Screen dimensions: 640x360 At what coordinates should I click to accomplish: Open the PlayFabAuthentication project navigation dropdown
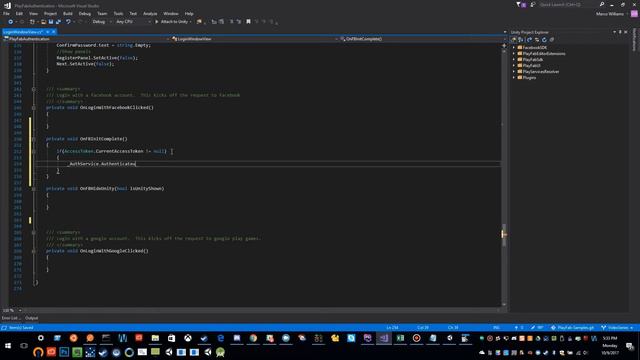(x=86, y=39)
